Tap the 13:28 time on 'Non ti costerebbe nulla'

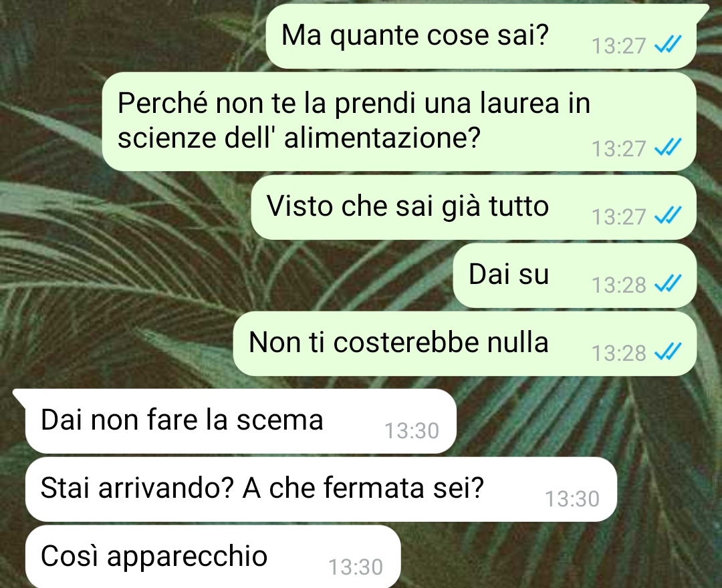click(618, 353)
